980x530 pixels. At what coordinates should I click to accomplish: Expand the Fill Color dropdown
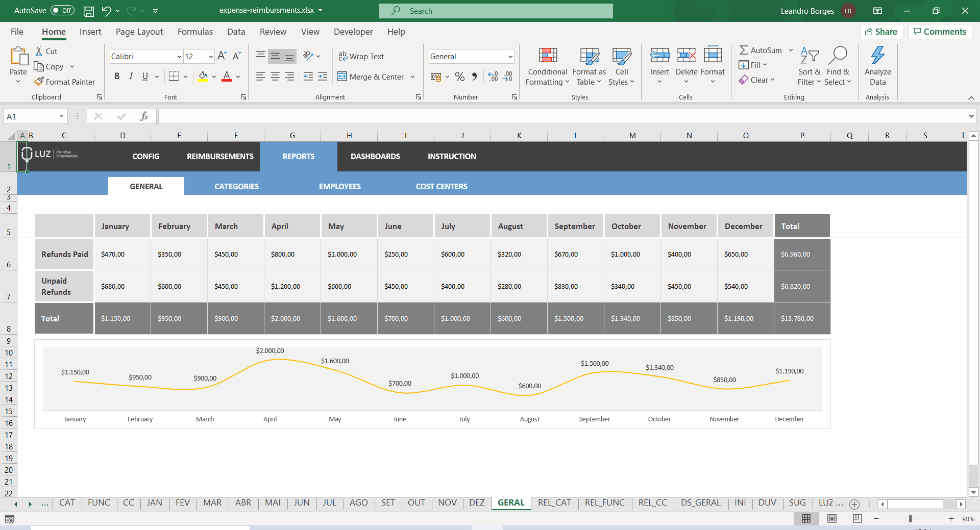coord(214,77)
